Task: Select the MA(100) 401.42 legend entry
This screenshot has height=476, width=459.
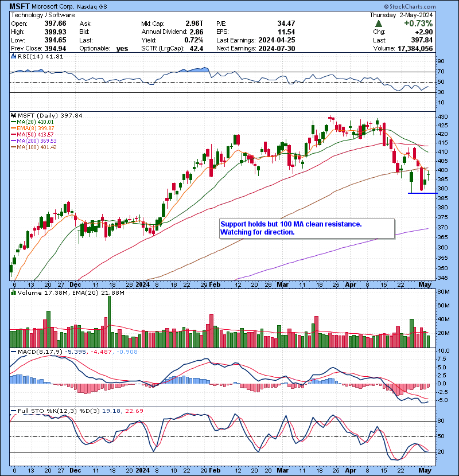Action: coord(34,147)
